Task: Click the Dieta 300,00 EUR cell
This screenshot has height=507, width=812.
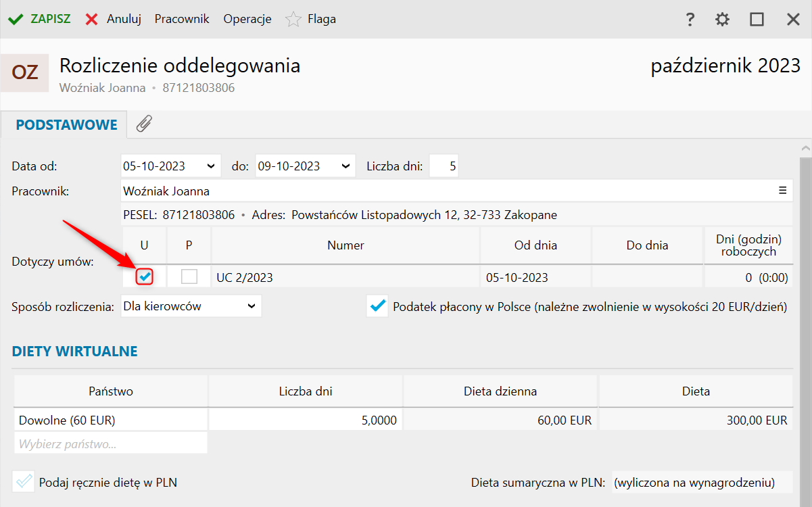Action: coord(696,420)
